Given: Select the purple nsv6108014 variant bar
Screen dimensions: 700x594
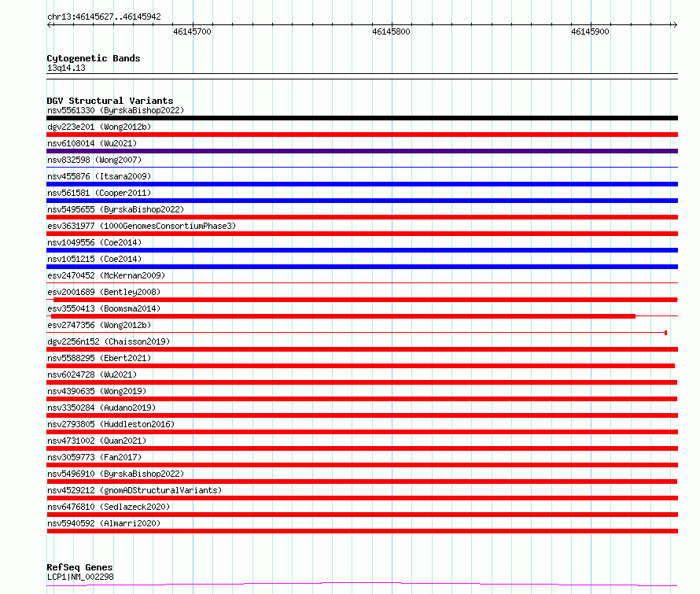Looking at the screenshot, I should [362, 151].
